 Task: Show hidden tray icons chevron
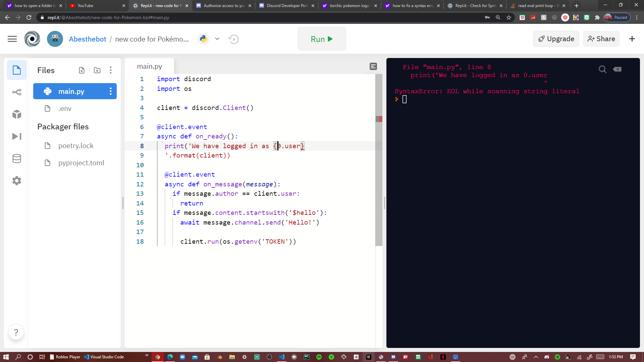536,357
